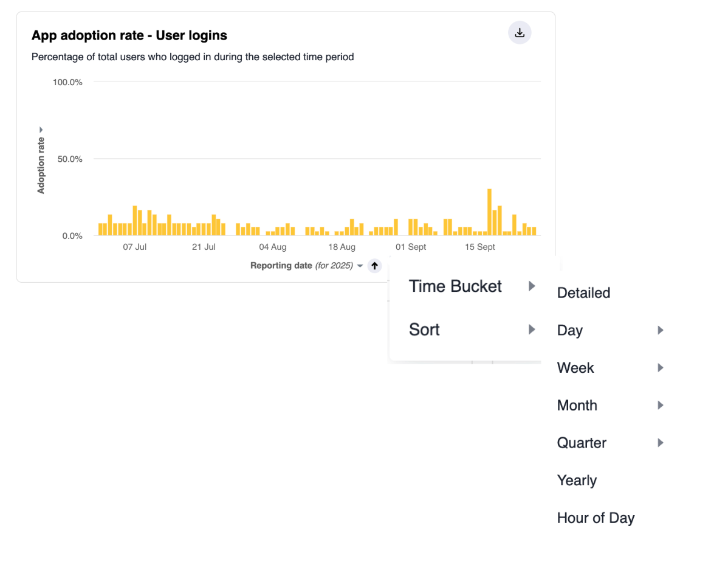
Task: Click the Sort submenu arrow
Action: (x=532, y=329)
